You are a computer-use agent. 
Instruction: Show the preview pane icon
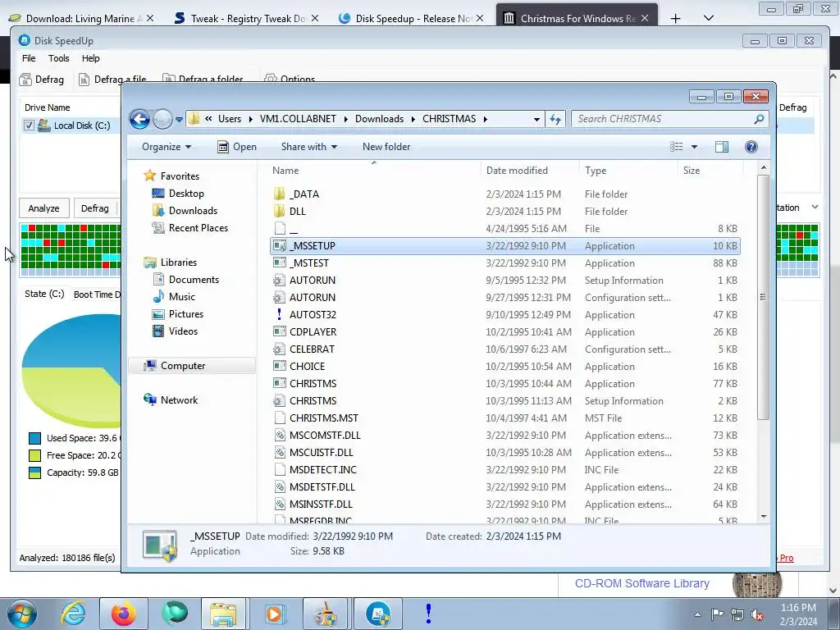[x=722, y=147]
